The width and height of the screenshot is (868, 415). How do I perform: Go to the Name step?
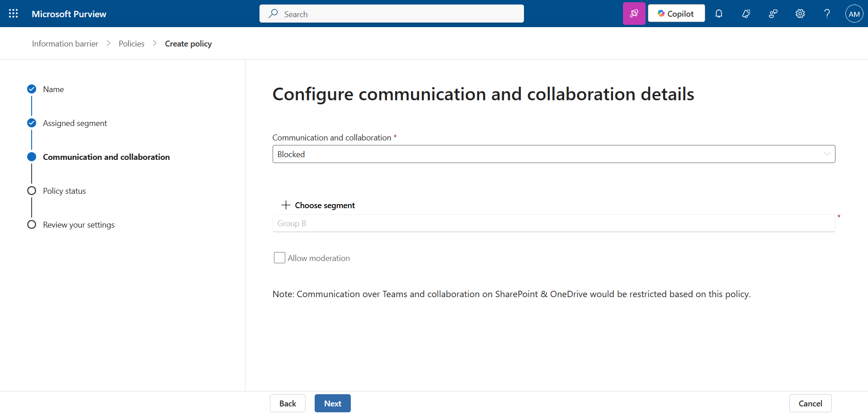(53, 89)
